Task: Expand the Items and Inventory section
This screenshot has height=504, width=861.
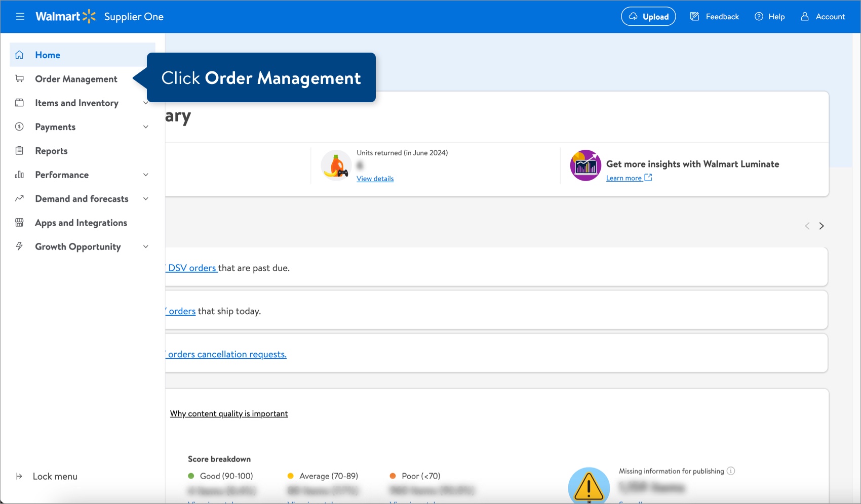Action: point(145,103)
